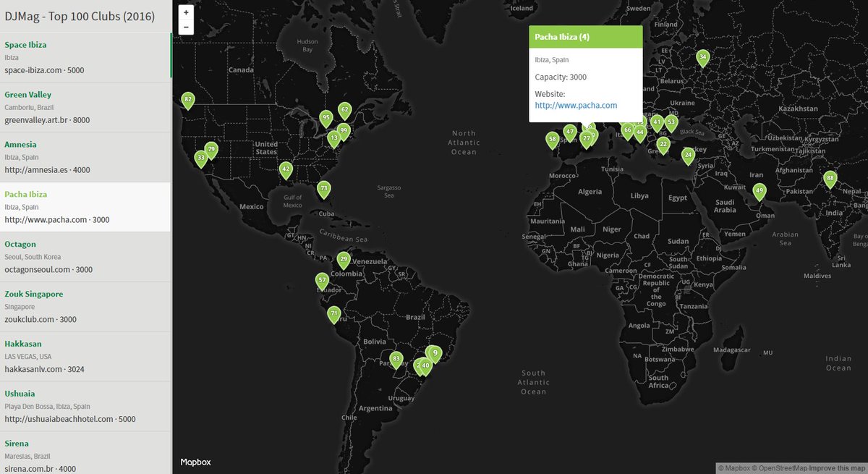The image size is (868, 474).
Task: Click Playa Den Bossa, Ibiza, Spain text
Action: (48, 407)
